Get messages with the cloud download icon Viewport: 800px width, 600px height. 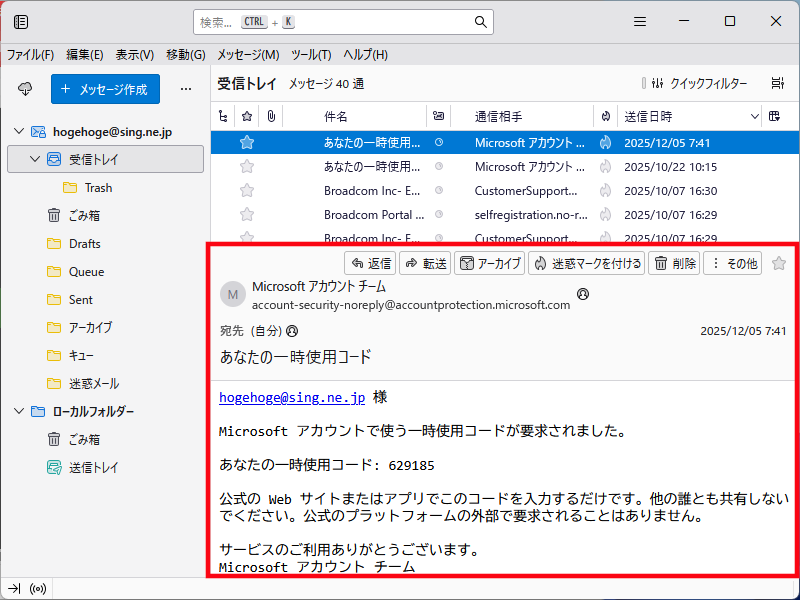25,89
